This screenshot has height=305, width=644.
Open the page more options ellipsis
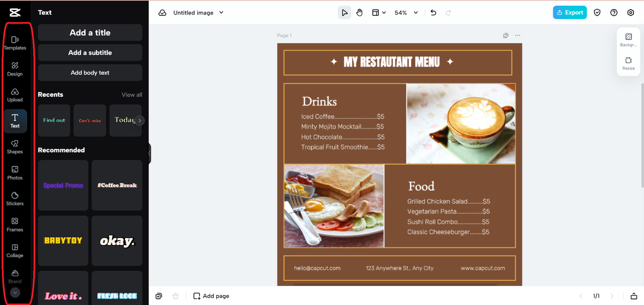click(518, 36)
